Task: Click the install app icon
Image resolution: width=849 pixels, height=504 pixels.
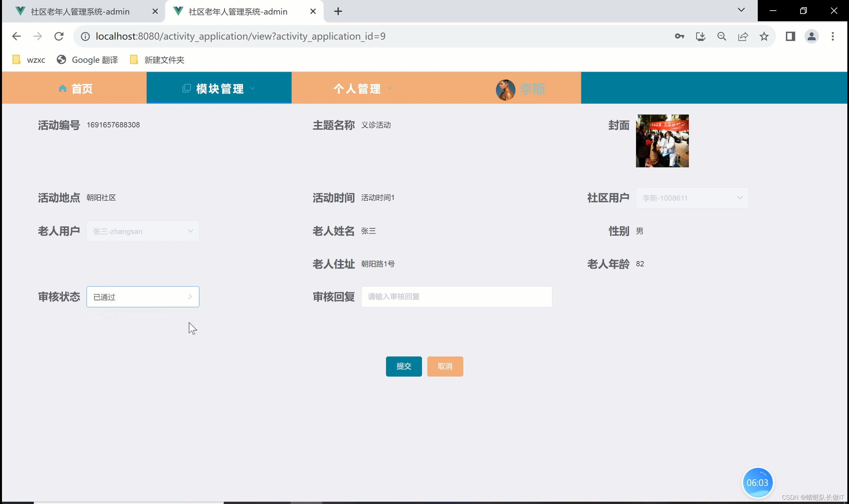Action: [700, 36]
